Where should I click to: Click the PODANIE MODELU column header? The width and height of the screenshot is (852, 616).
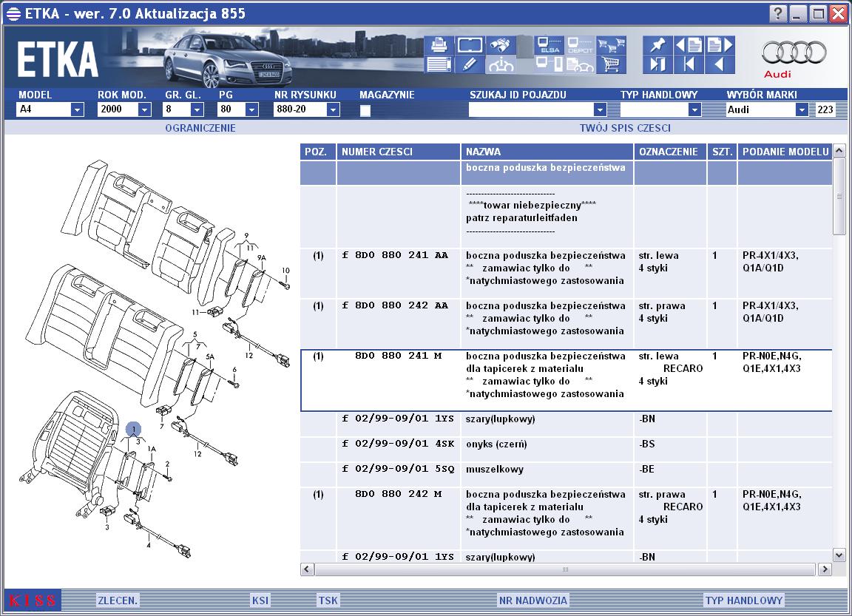785,152
